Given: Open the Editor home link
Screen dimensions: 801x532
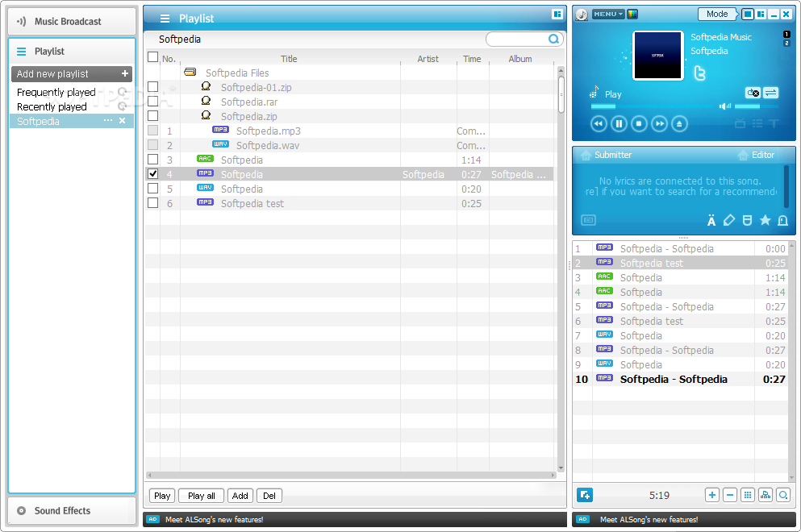Looking at the screenshot, I should (756, 155).
